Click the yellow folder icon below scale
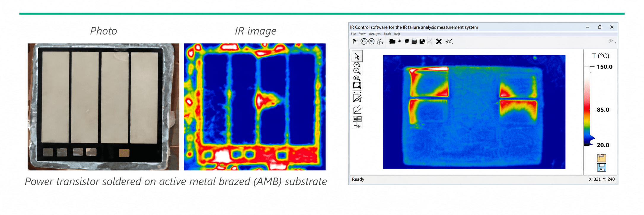 pyautogui.click(x=601, y=158)
